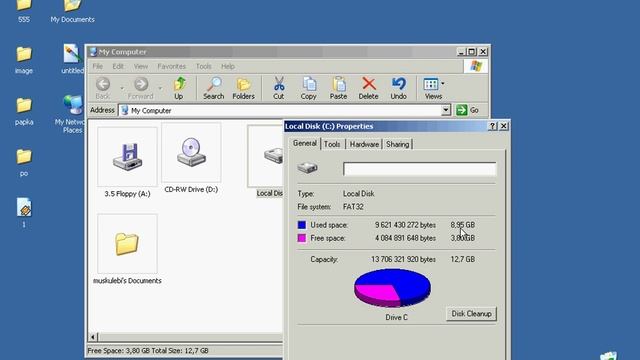Switch to the Sharing tab
Viewport: 640px width, 360px height.
398,144
